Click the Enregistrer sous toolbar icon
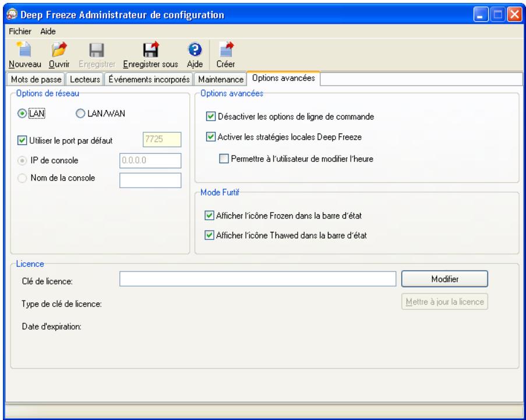The height and width of the screenshot is (420, 526). point(151,50)
